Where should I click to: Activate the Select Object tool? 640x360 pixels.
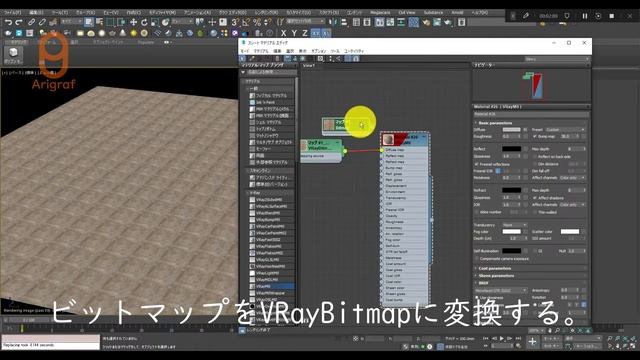click(89, 22)
